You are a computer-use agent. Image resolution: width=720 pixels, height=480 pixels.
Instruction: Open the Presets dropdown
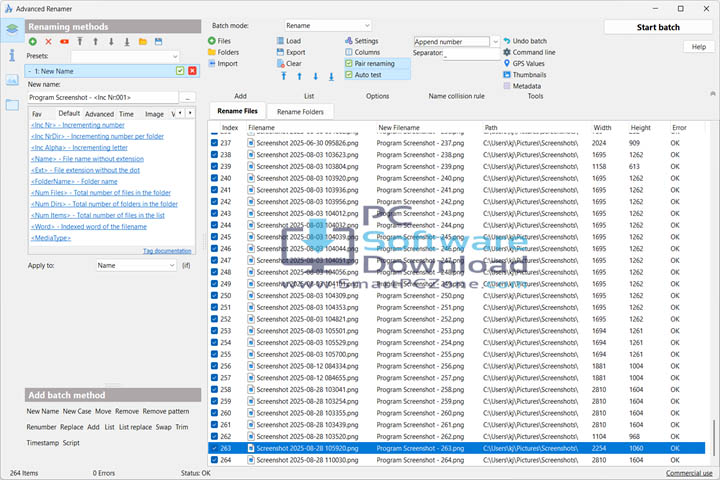[x=125, y=56]
